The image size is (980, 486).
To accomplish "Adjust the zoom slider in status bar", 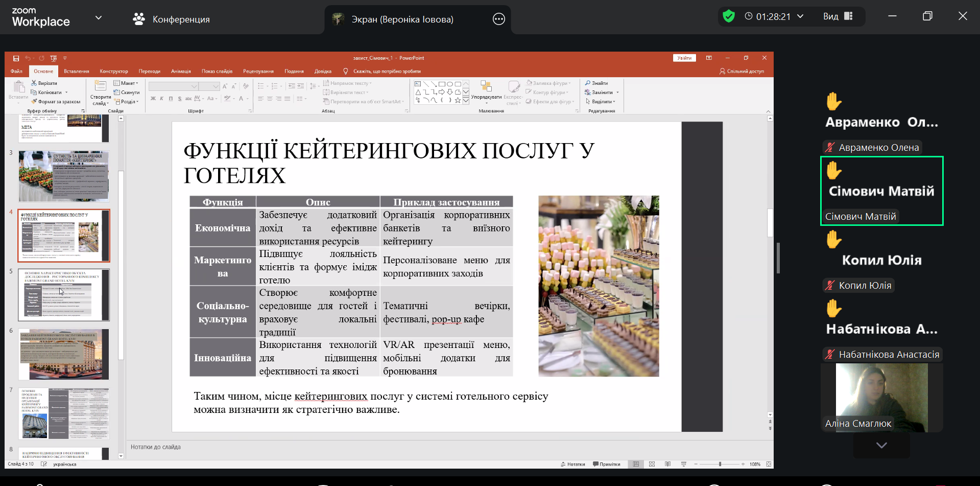I will 720,464.
